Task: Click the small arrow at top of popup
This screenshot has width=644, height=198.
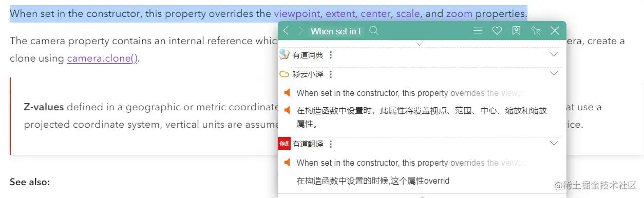Action: (420, 44)
